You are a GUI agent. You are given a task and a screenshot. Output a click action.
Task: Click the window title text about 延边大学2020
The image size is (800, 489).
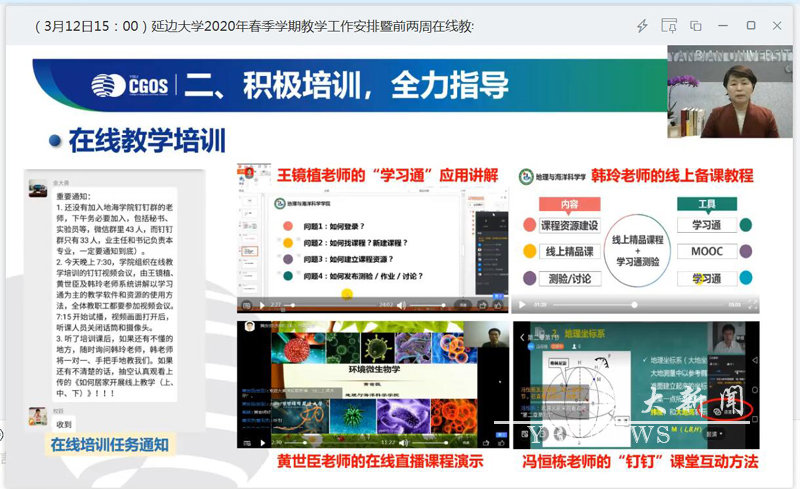point(255,24)
